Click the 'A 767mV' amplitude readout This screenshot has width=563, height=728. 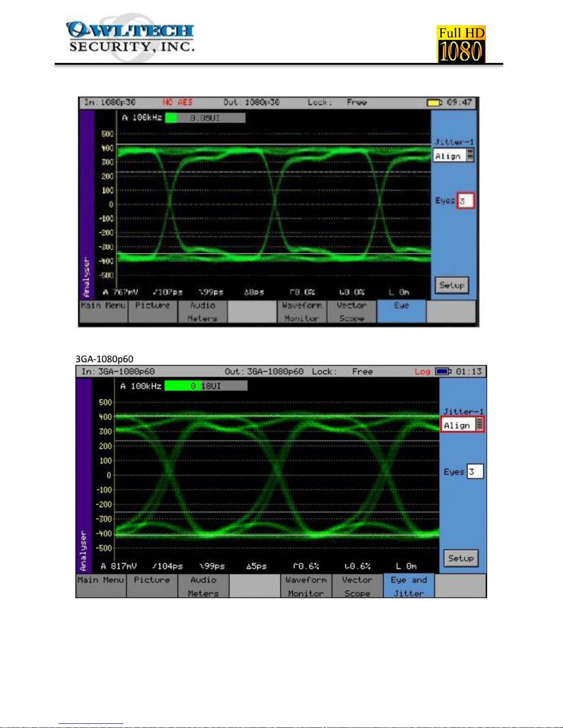pyautogui.click(x=120, y=292)
